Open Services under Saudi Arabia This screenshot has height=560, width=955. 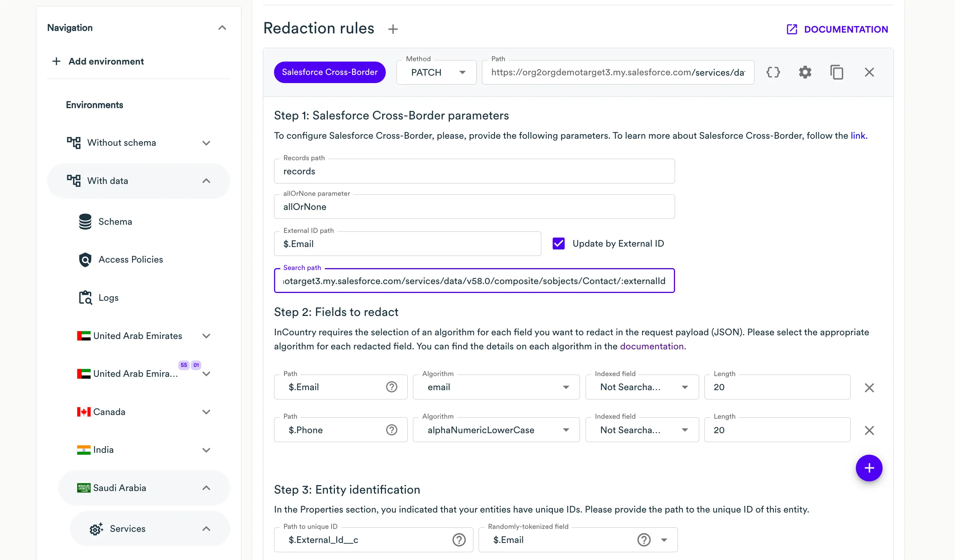pyautogui.click(x=127, y=528)
